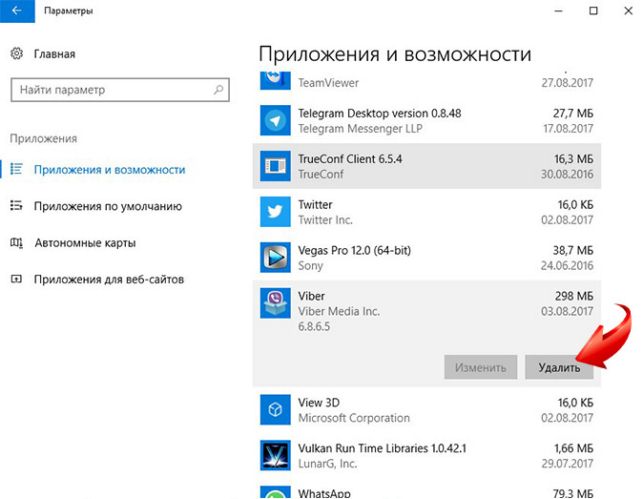This screenshot has height=499, width=643.
Task: Click the Приложения и возможности list icon
Action: point(16,169)
